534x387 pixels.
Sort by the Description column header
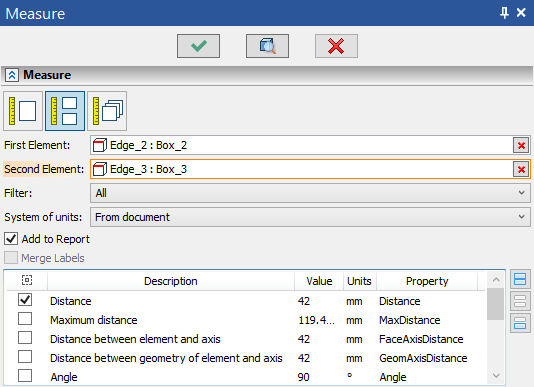[171, 281]
